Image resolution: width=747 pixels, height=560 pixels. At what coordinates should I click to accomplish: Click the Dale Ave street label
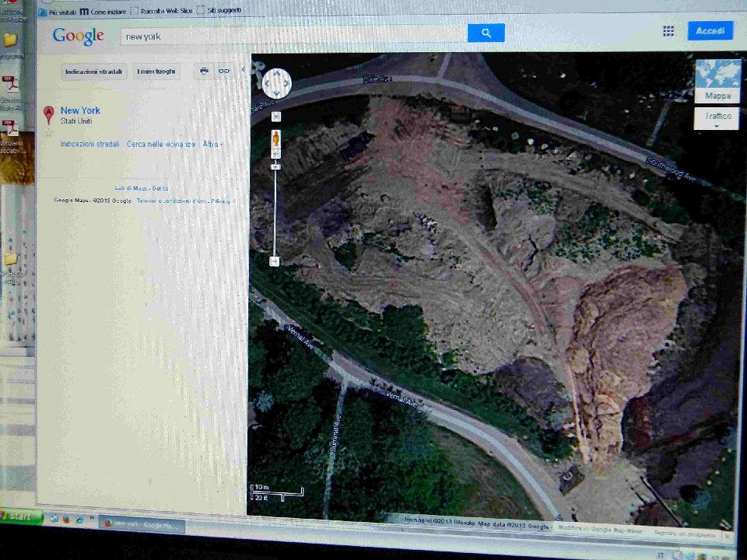pos(377,79)
